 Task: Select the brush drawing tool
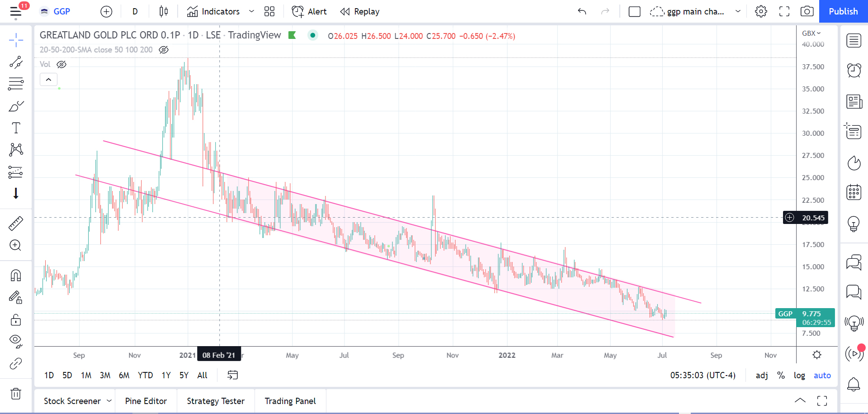click(16, 106)
